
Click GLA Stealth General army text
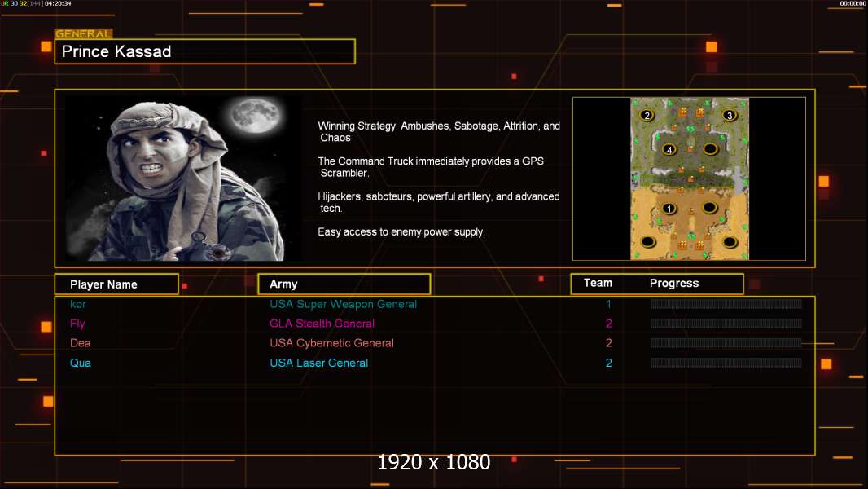322,324
